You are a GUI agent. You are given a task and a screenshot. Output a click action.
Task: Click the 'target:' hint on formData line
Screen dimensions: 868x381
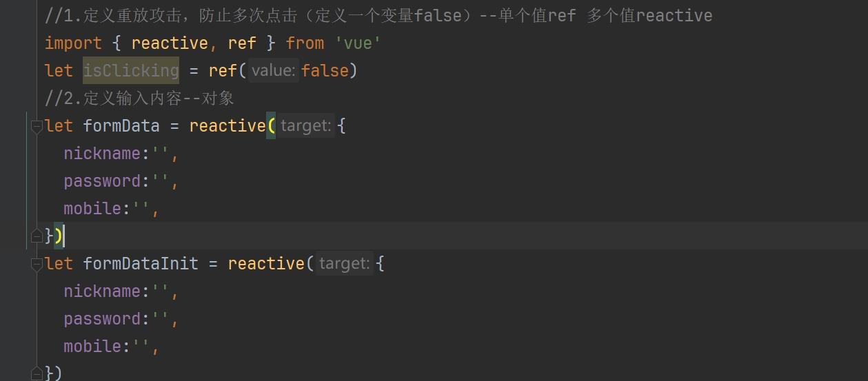(x=306, y=125)
